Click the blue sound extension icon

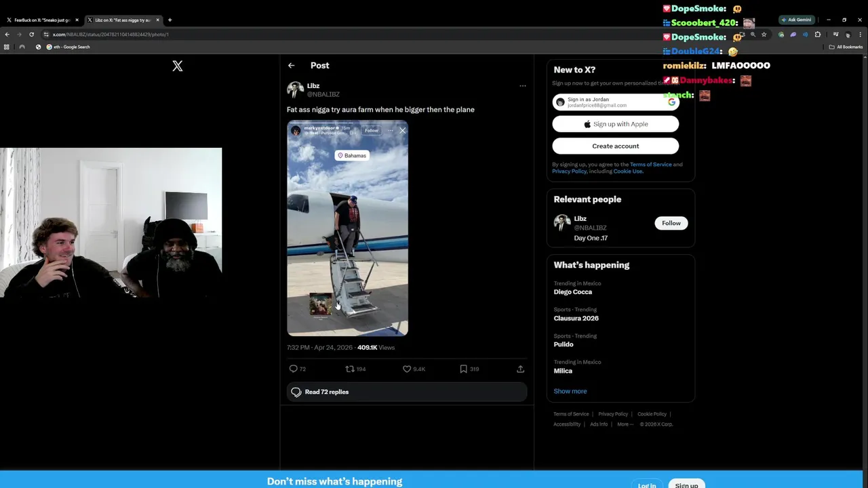(805, 35)
